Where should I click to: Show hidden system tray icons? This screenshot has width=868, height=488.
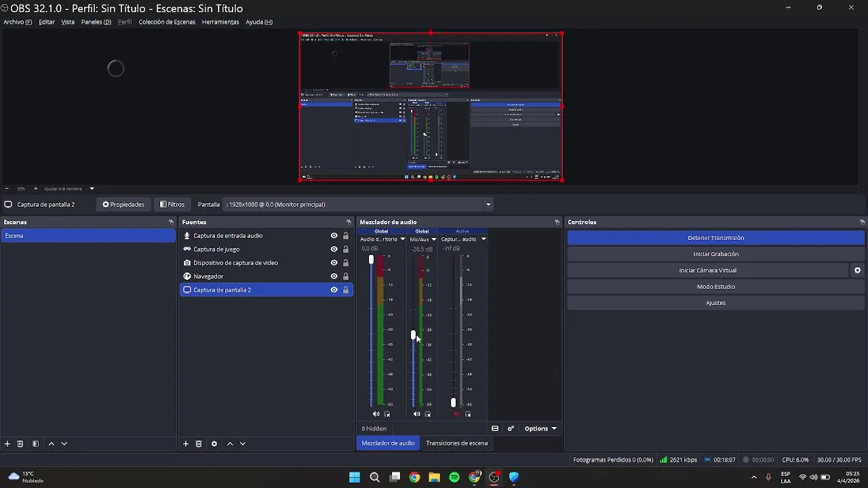pyautogui.click(x=753, y=477)
